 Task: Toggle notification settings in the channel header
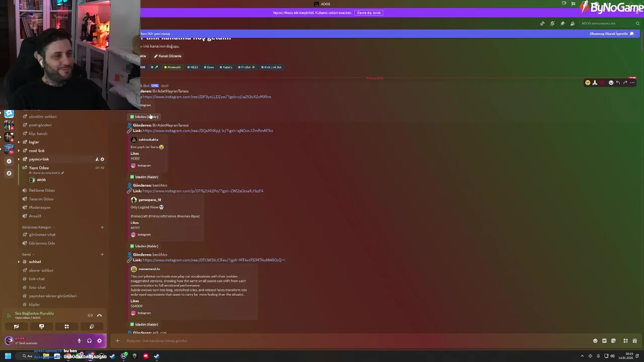point(552,24)
